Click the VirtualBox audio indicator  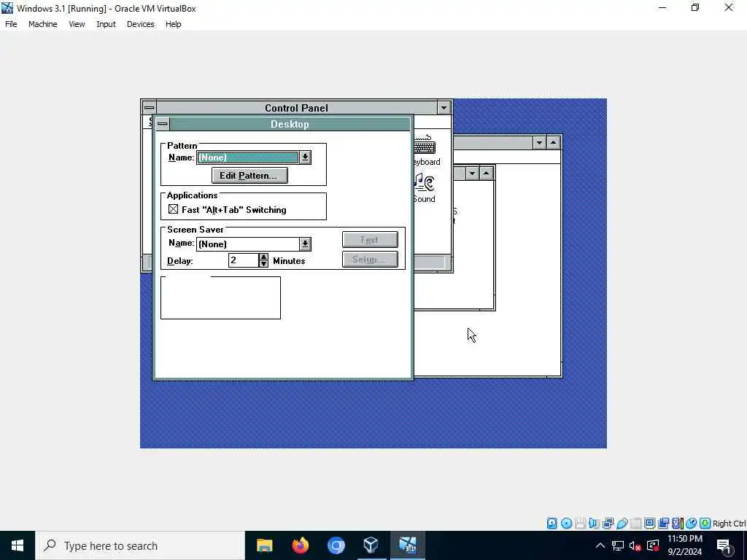[x=594, y=524]
